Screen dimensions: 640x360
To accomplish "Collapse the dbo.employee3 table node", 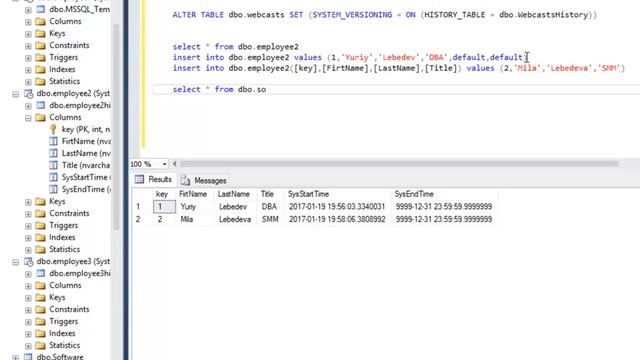I will (16, 262).
